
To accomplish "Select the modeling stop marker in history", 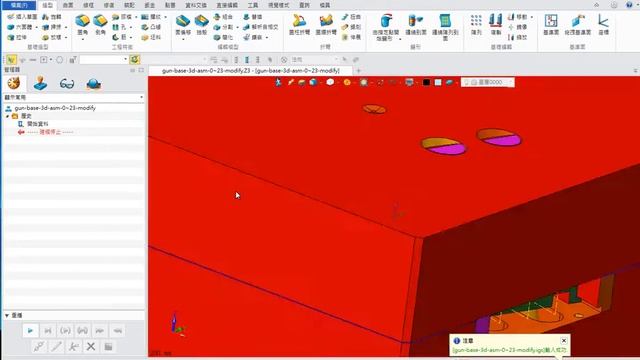I will [x=46, y=132].
